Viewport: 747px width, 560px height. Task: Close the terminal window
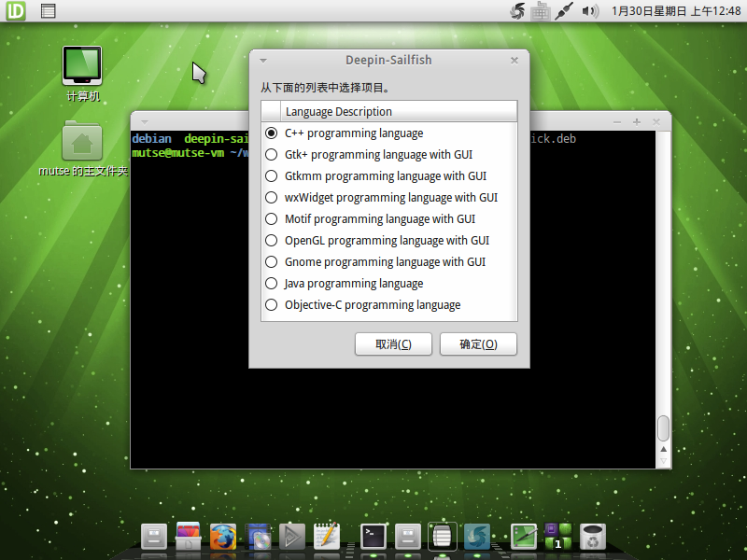point(656,122)
